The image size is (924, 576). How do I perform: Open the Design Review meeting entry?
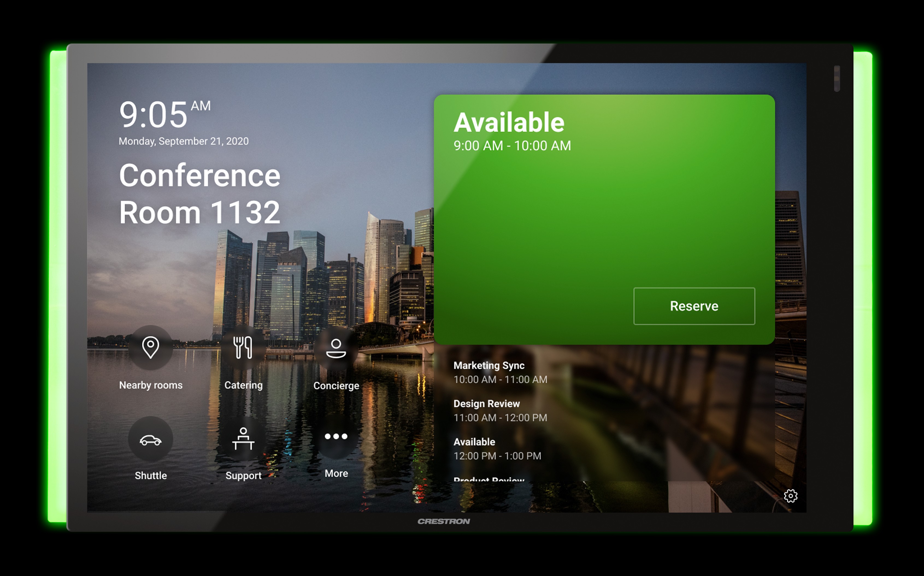point(500,410)
